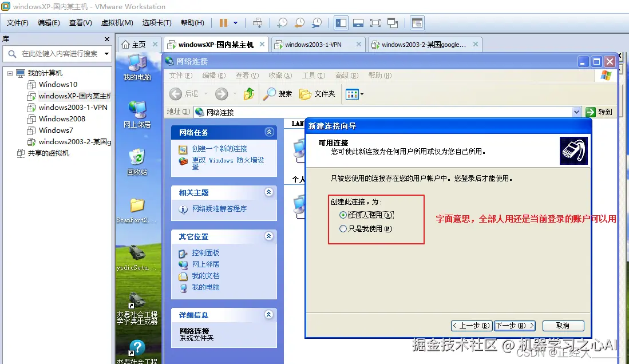Open the 选项卡(T) menu
Viewport: 629px width, 364px height.
tap(157, 23)
